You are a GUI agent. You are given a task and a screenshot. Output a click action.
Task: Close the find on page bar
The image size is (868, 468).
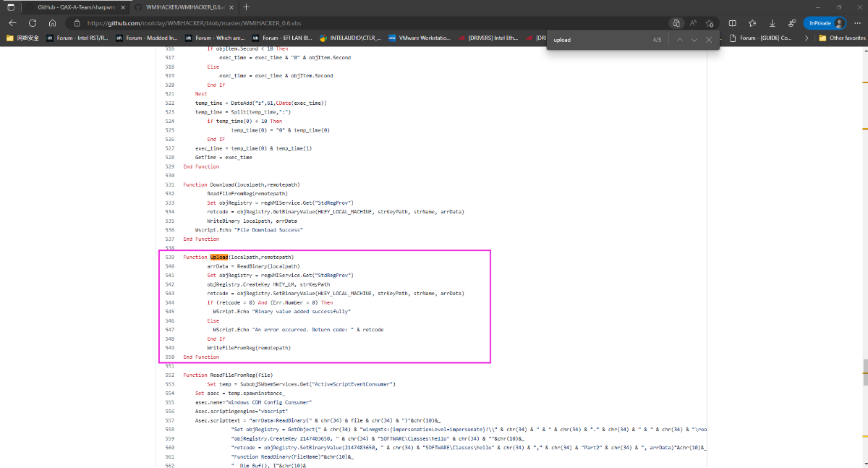tap(709, 40)
